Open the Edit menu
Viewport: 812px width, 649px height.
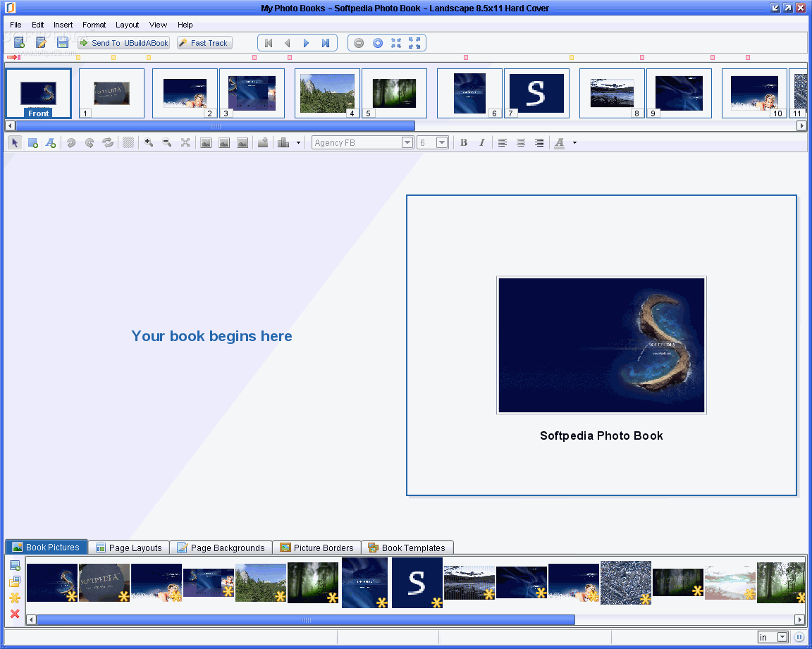click(38, 25)
